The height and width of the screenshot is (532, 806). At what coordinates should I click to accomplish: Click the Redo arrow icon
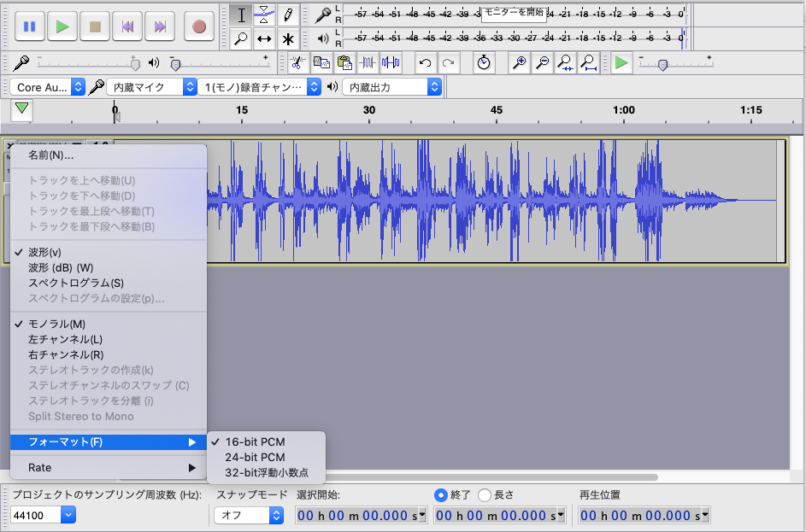pyautogui.click(x=448, y=62)
